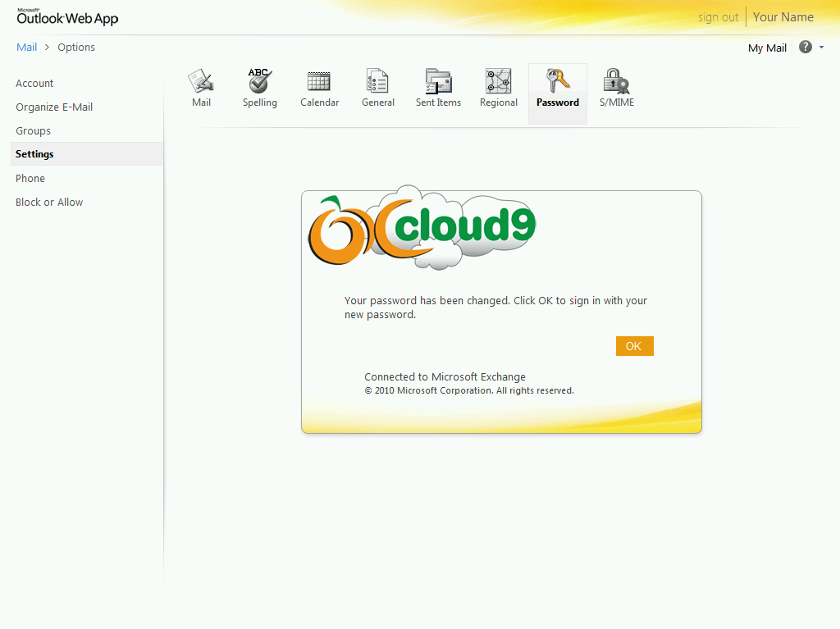Select the Settings section
This screenshot has width=840, height=629.
pos(87,154)
